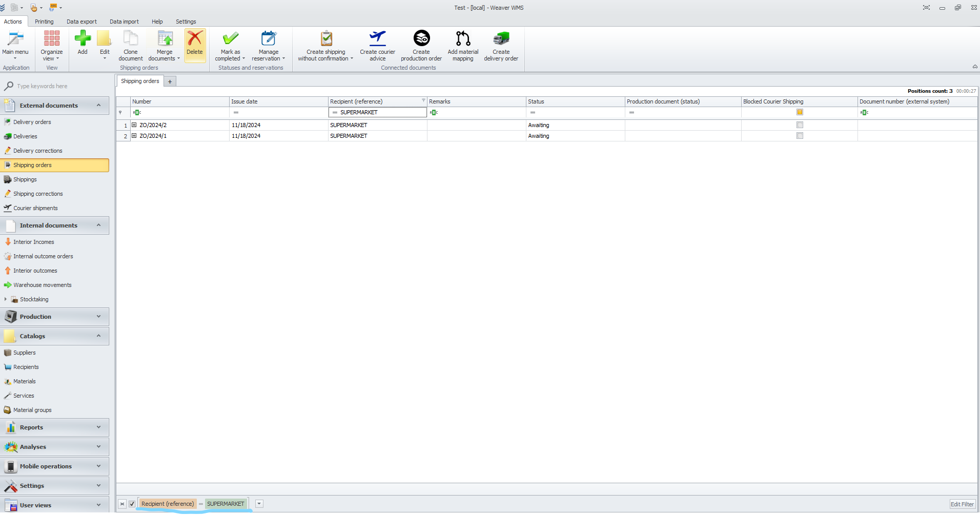Open Delivery orders in sidebar
Viewport: 980px width, 515px height.
tap(32, 122)
